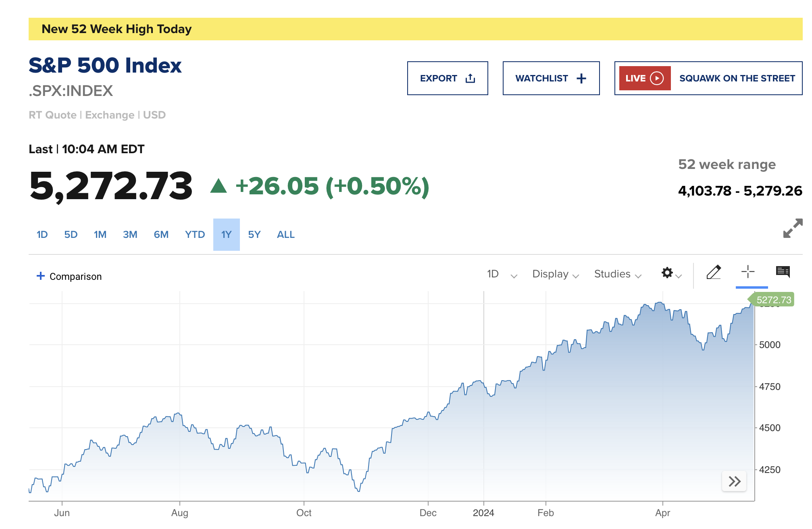Image resolution: width=812 pixels, height=529 pixels.
Task: Switch chart to 5Y range
Action: (254, 235)
